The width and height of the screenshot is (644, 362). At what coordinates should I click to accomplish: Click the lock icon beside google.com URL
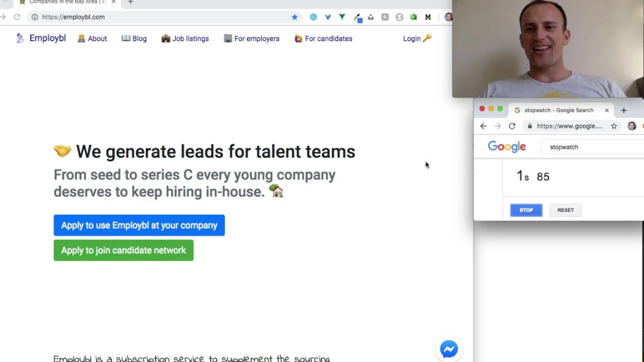530,126
